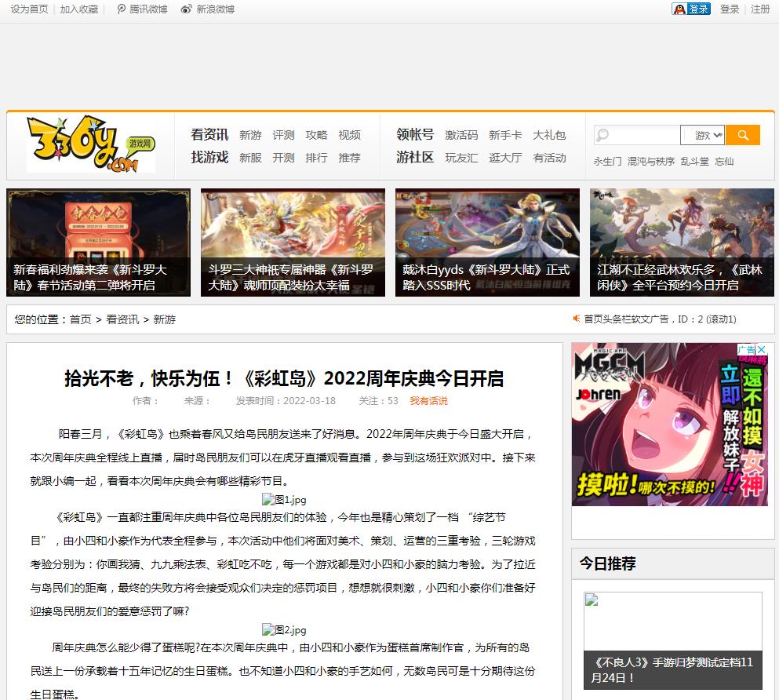The image size is (779, 700).
Task: Open 有活动 page
Action: point(549,158)
